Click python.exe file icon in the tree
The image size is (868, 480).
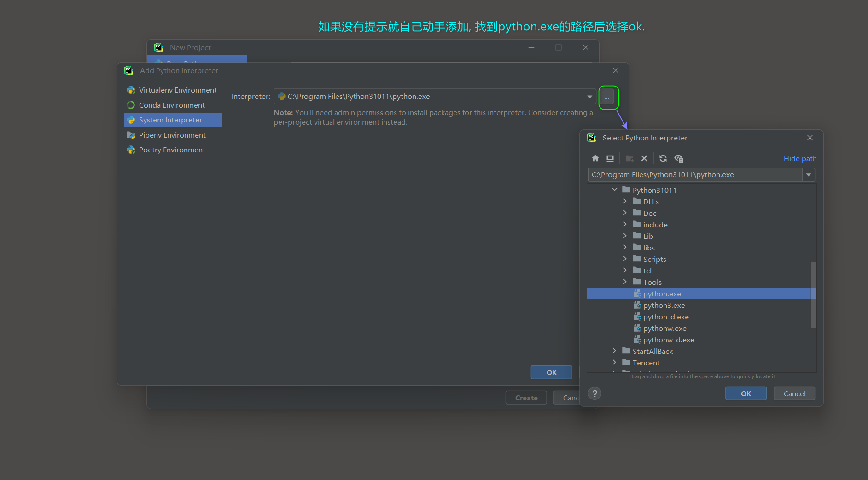637,294
